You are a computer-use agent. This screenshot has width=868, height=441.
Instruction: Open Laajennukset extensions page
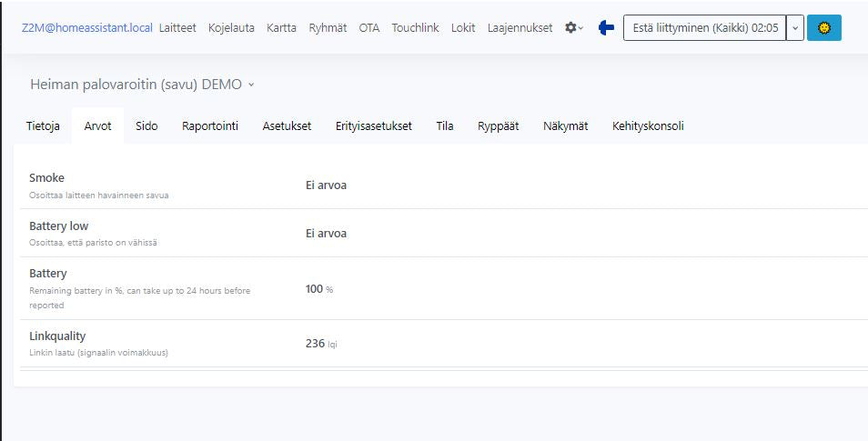click(x=520, y=27)
